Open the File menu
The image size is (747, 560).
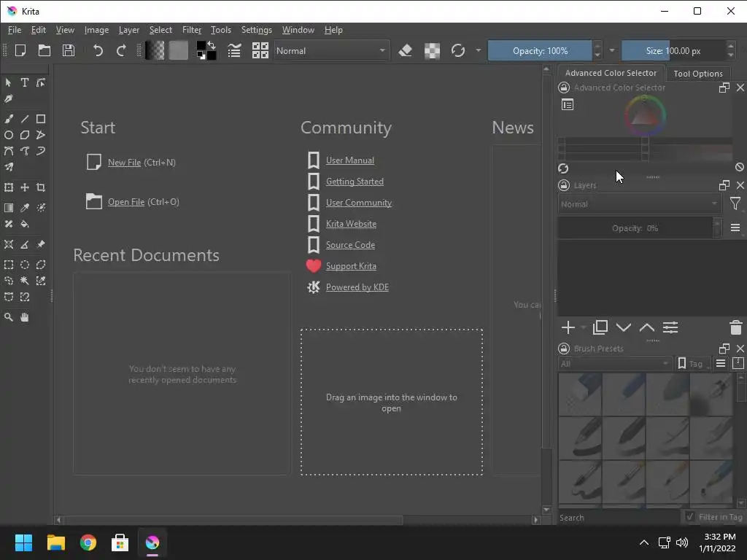click(15, 30)
